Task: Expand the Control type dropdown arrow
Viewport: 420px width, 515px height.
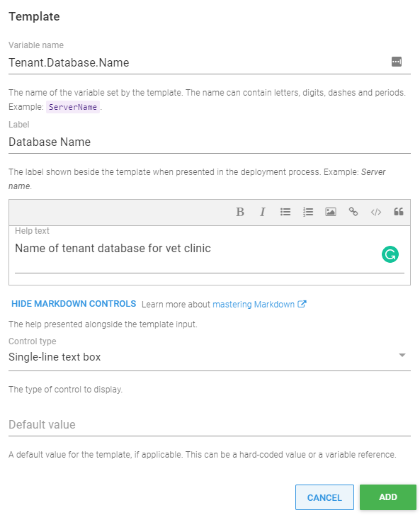Action: [402, 356]
